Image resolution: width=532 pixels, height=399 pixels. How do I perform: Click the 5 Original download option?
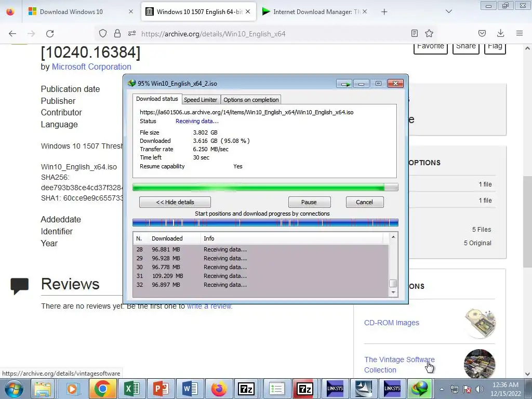477,243
